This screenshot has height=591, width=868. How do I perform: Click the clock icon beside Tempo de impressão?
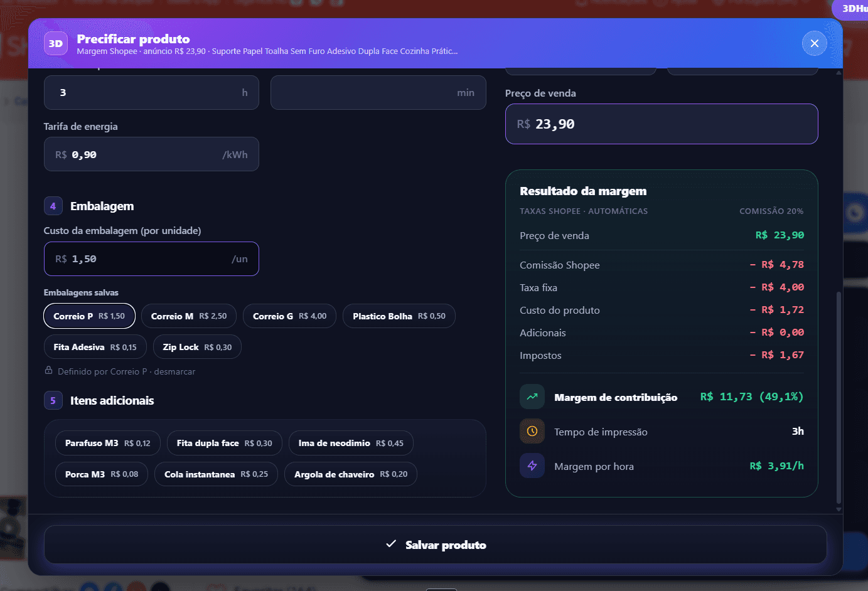point(532,431)
